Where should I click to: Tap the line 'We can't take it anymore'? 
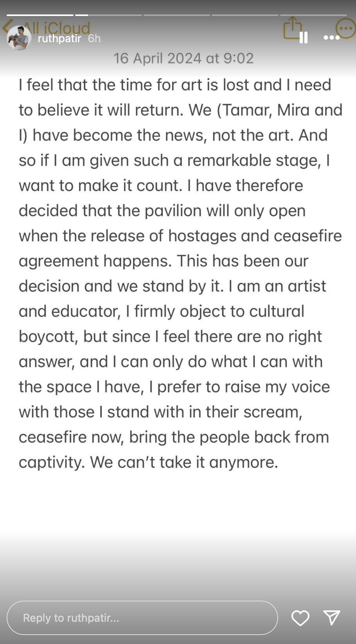(x=184, y=462)
